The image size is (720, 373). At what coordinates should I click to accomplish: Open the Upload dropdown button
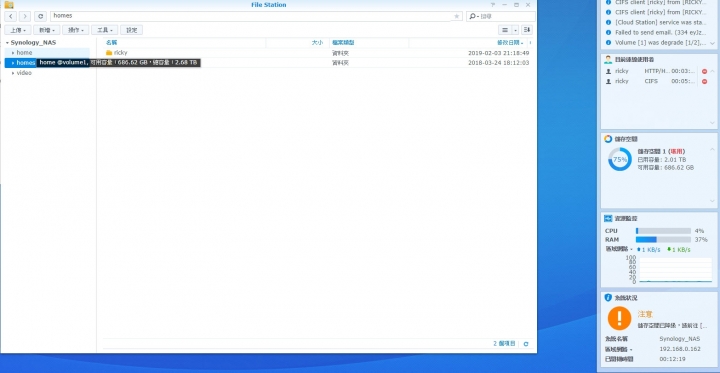click(18, 30)
